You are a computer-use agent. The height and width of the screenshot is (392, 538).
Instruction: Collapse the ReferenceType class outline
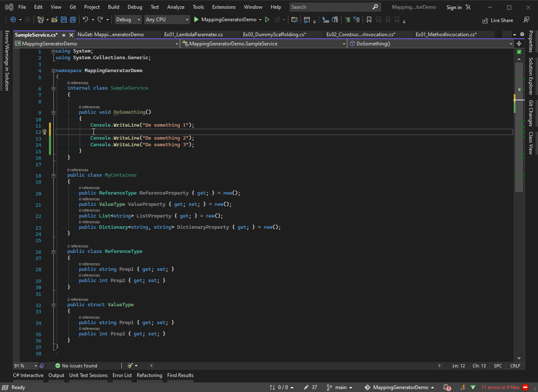(x=53, y=252)
